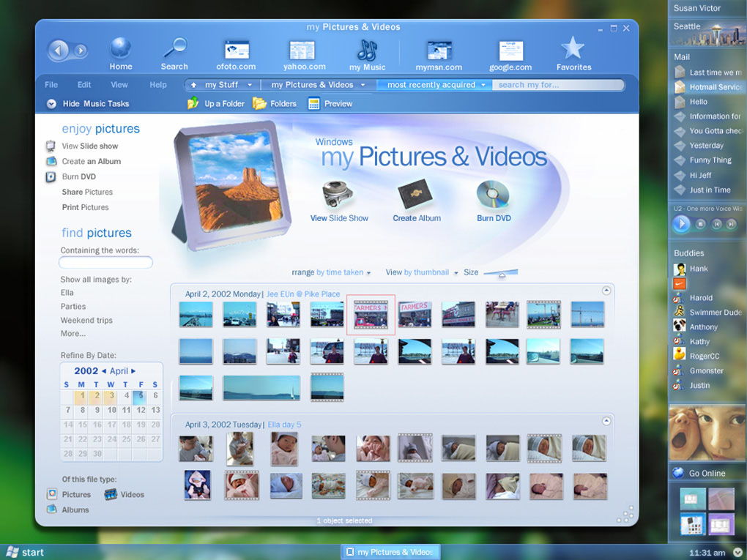Click the Jee EUn @ Pike Place link
This screenshot has width=747, height=560.
pos(303,294)
